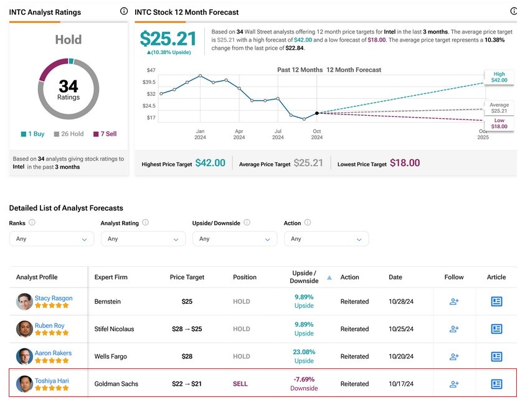Click the info icon beside Action

click(x=308, y=222)
